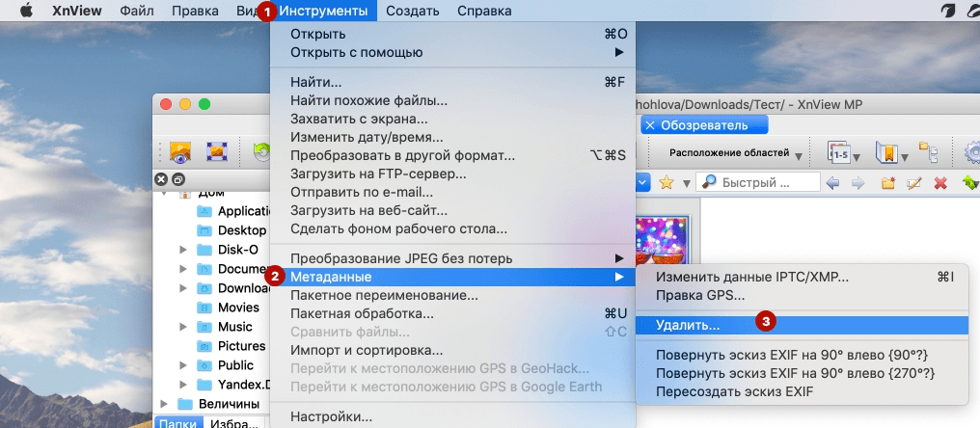Select Пересоздать эскиз EXIF
The image size is (980, 428).
(x=802, y=391)
